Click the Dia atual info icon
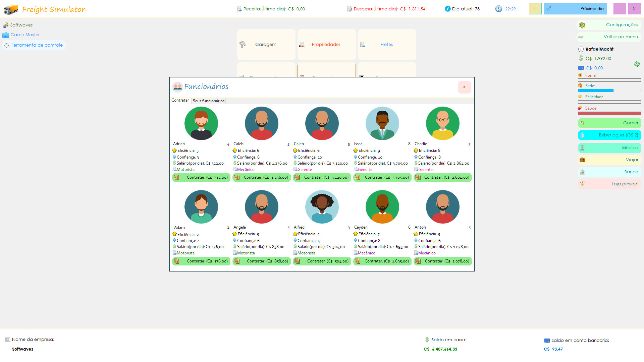Screen dimensions: 644x362 447,9
